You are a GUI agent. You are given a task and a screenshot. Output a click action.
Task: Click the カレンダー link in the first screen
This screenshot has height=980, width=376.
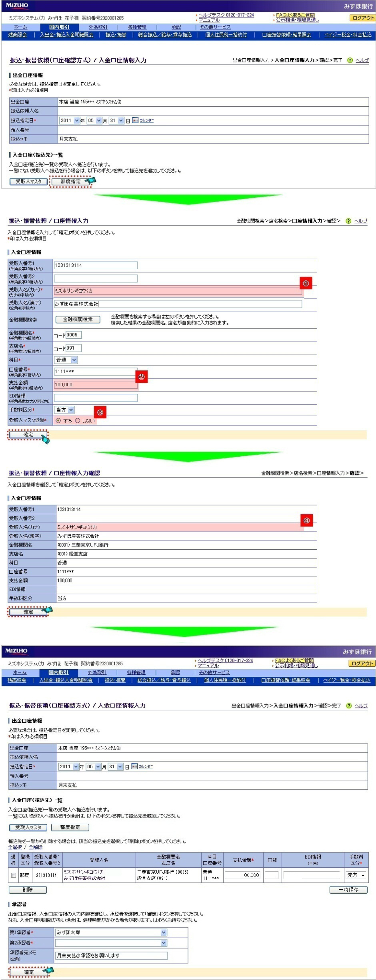coord(146,120)
